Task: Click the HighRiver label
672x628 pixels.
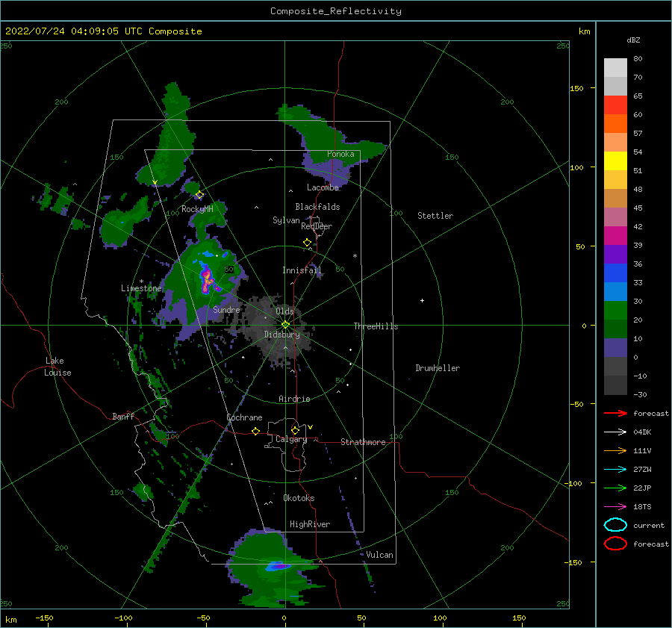Action: (310, 524)
